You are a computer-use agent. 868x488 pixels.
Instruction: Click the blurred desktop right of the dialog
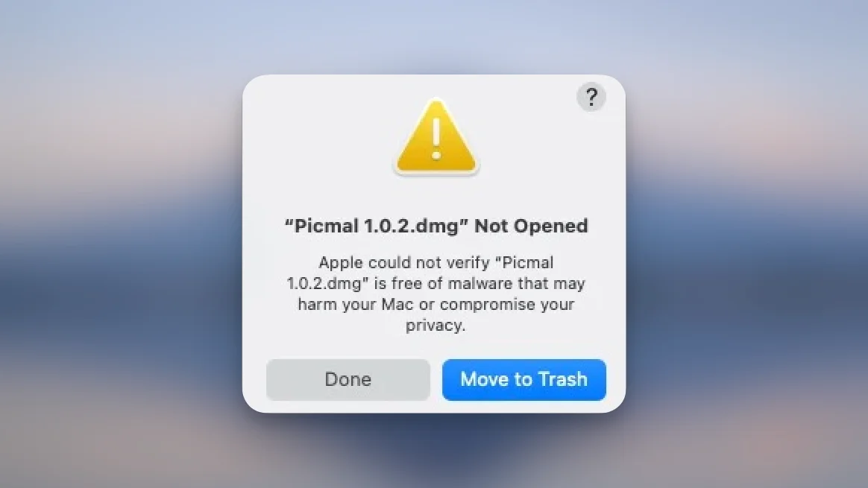pos(747,244)
